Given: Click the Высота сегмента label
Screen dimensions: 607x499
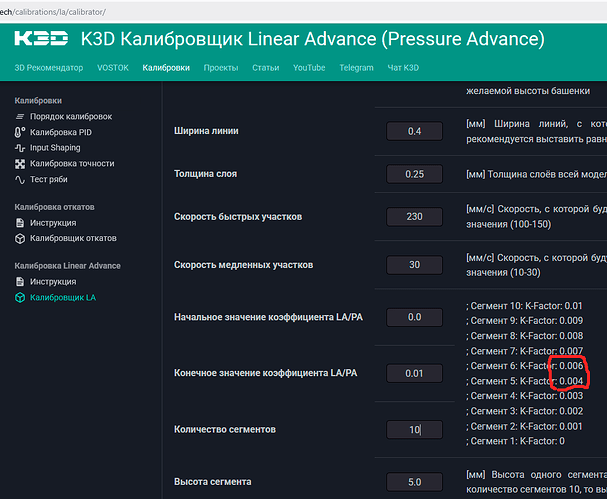Looking at the screenshot, I should click(213, 482).
